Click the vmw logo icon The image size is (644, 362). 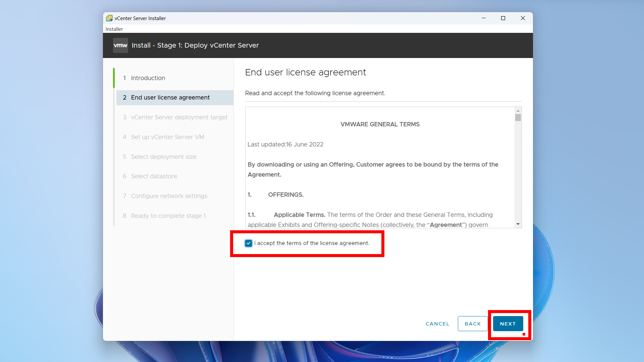coord(120,45)
